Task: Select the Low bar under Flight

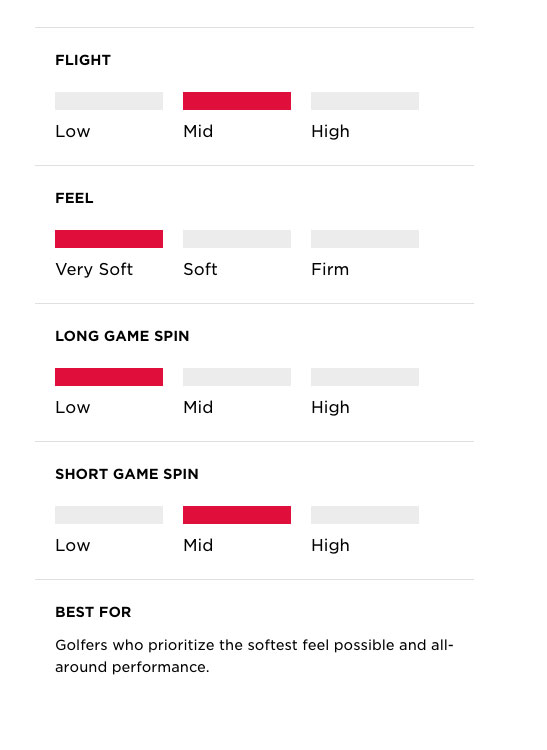Action: [109, 101]
